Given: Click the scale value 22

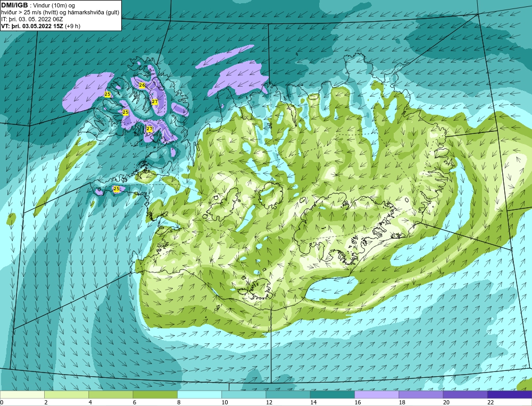Looking at the screenshot, I should (x=490, y=402).
